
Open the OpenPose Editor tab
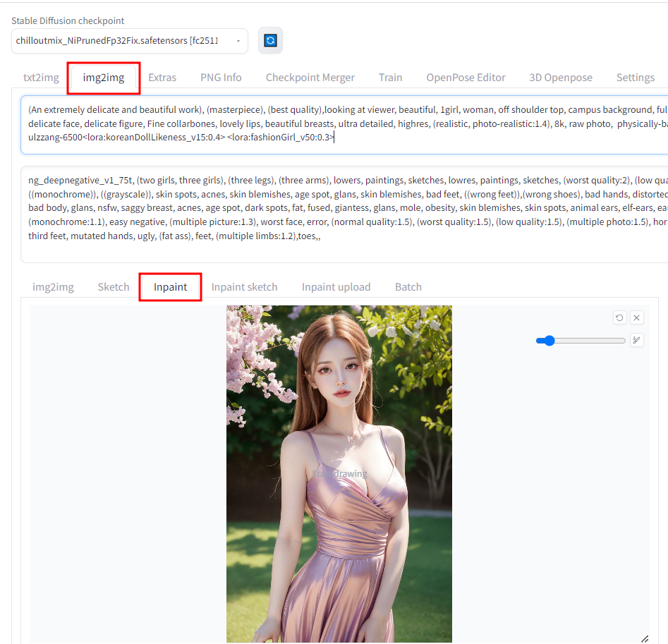(466, 78)
